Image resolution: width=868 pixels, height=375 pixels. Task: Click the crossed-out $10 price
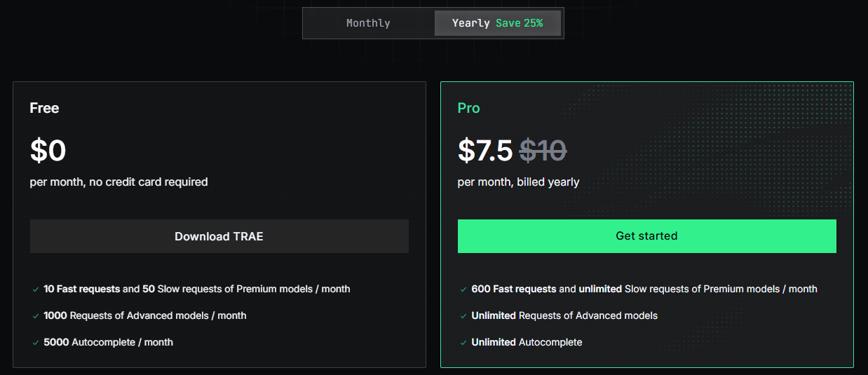(543, 151)
